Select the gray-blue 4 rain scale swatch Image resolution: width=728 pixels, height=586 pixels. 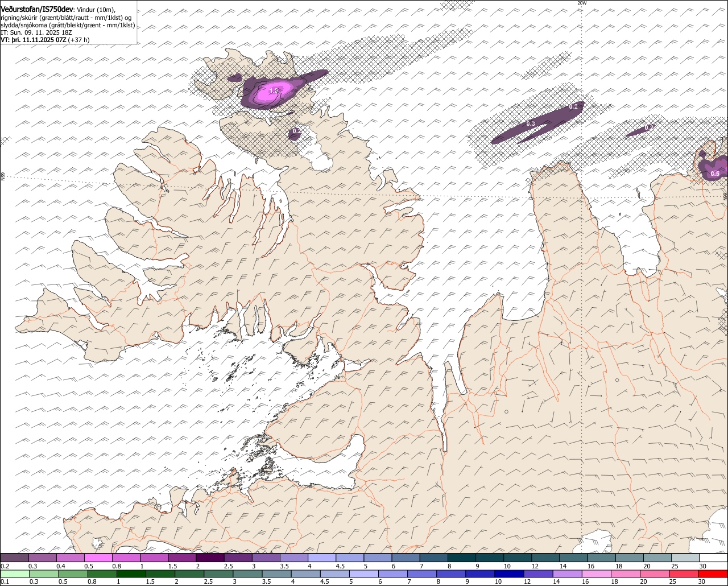[x=306, y=573]
